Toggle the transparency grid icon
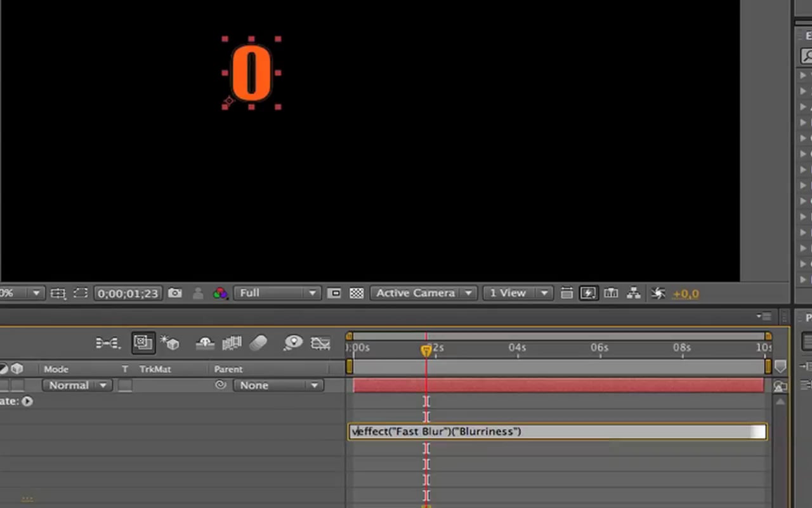 click(x=357, y=293)
